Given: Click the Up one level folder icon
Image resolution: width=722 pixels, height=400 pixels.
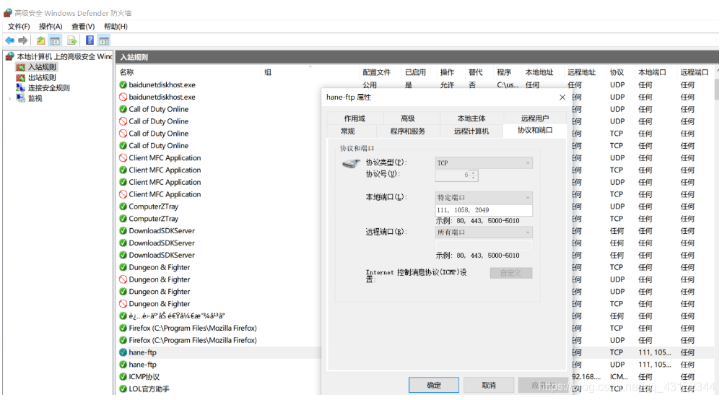Looking at the screenshot, I should (41, 41).
